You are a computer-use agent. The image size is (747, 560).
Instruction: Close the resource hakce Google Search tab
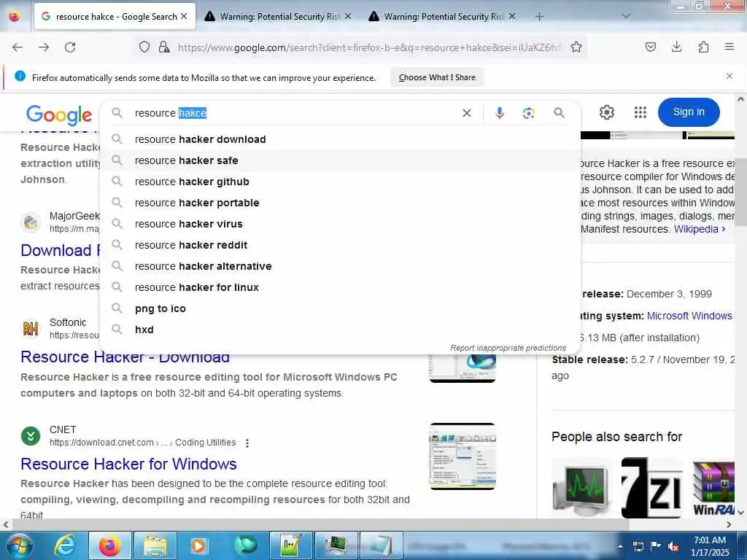(x=184, y=16)
